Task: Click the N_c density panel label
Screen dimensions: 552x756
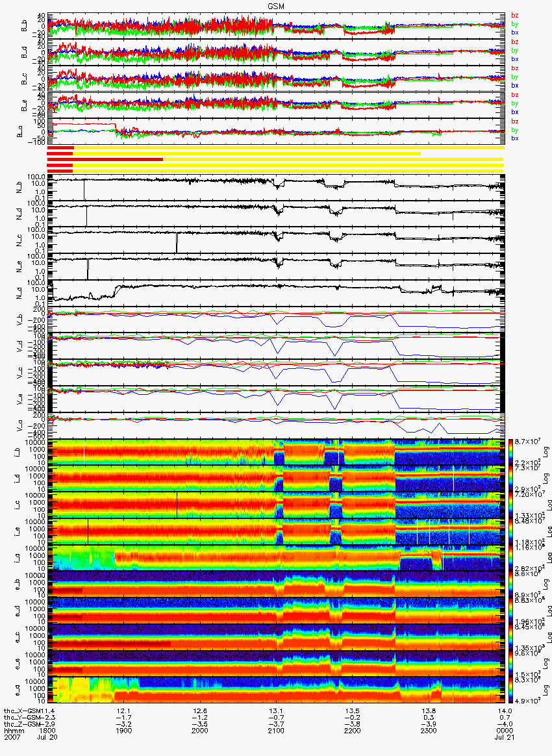Action: click(x=20, y=240)
